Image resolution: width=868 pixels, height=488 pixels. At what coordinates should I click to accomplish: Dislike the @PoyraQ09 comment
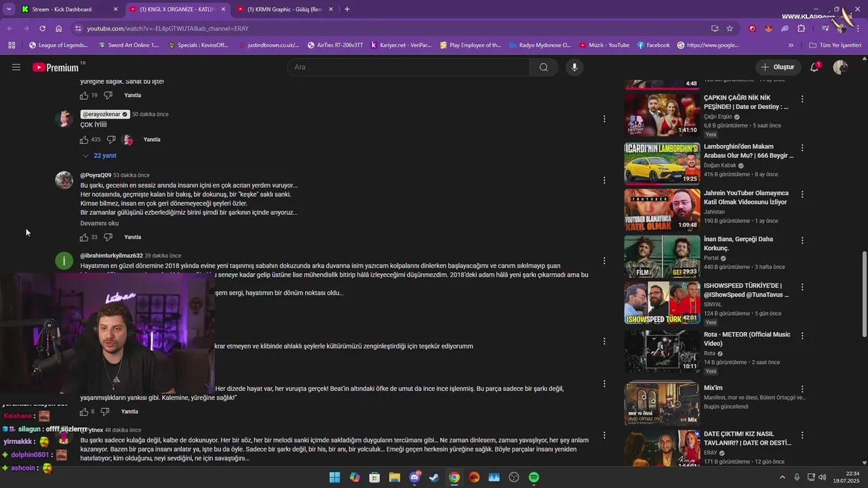tap(108, 237)
